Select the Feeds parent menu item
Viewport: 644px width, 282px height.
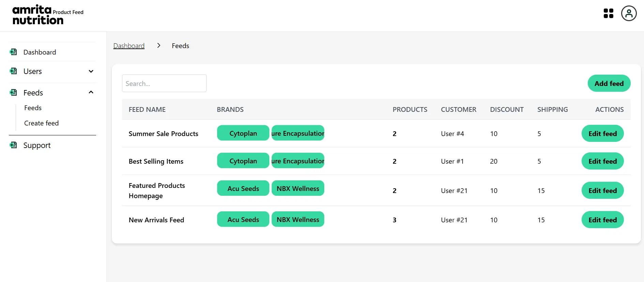click(33, 93)
